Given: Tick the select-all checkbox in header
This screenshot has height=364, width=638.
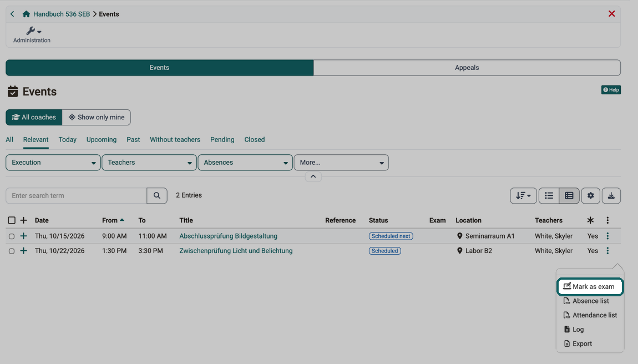Looking at the screenshot, I should (12, 220).
